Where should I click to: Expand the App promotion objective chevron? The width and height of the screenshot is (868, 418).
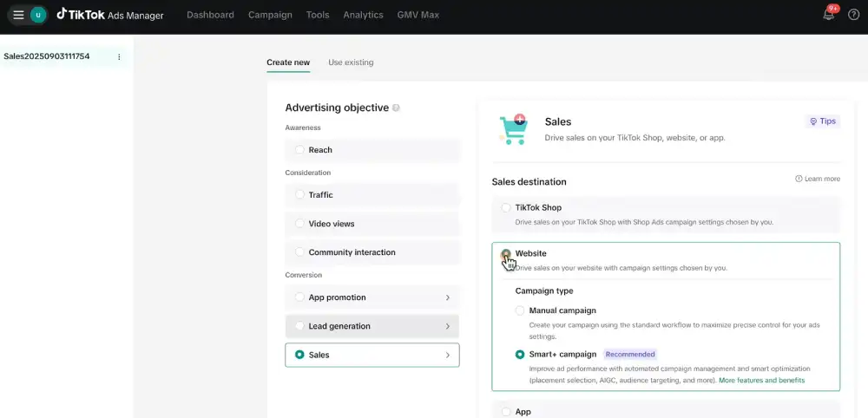[448, 297]
